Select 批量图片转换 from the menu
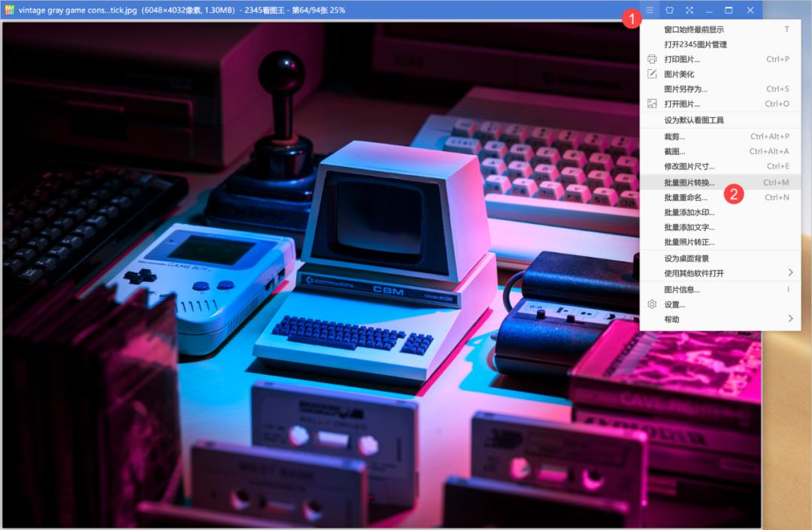This screenshot has width=812, height=530. (690, 181)
